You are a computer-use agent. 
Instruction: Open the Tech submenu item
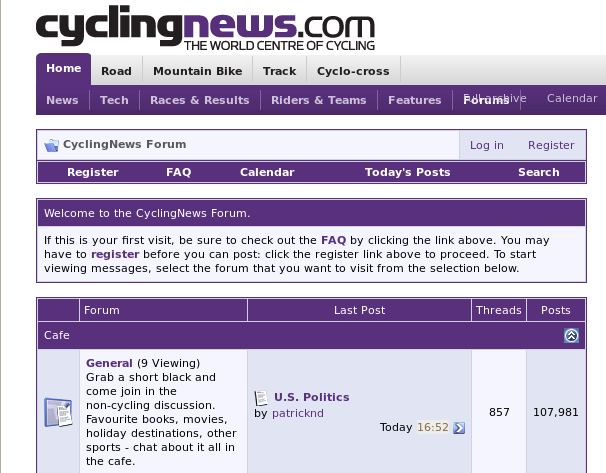click(x=114, y=100)
